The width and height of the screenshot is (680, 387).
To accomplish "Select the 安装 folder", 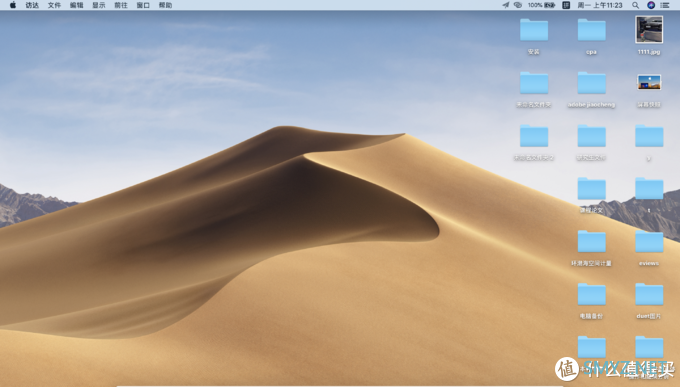I will click(x=534, y=30).
